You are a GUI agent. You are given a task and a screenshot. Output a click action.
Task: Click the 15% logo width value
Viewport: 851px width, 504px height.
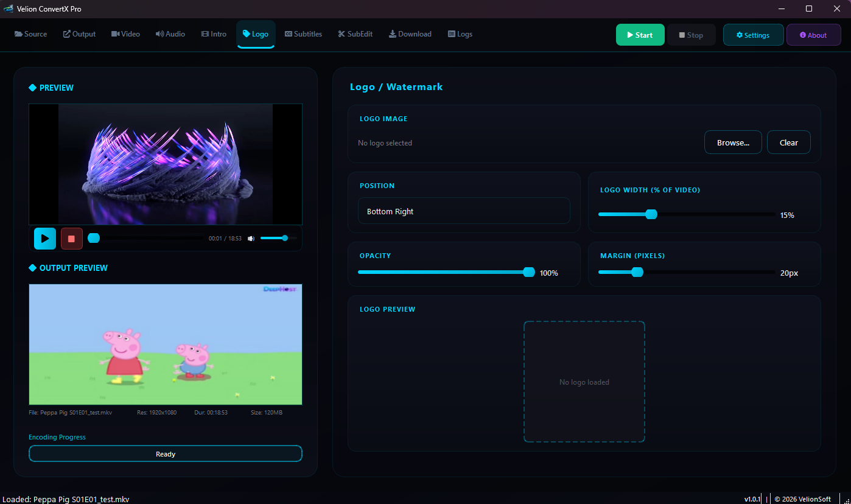[787, 215]
